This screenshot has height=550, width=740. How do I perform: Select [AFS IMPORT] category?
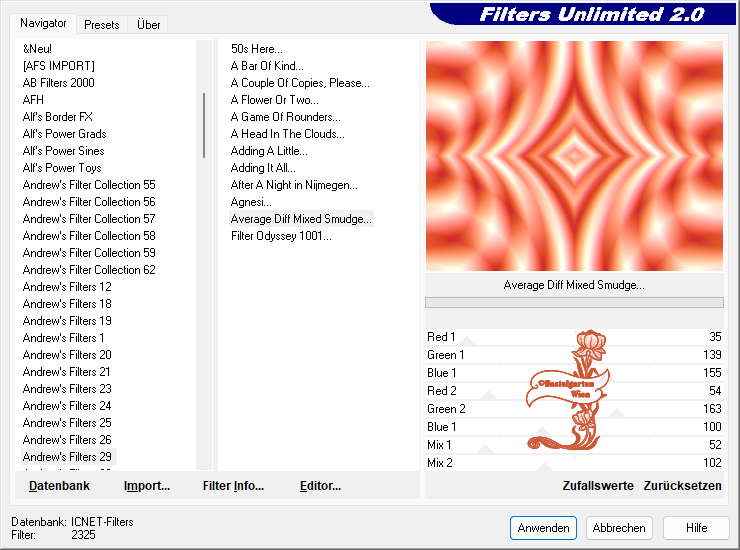tap(59, 66)
